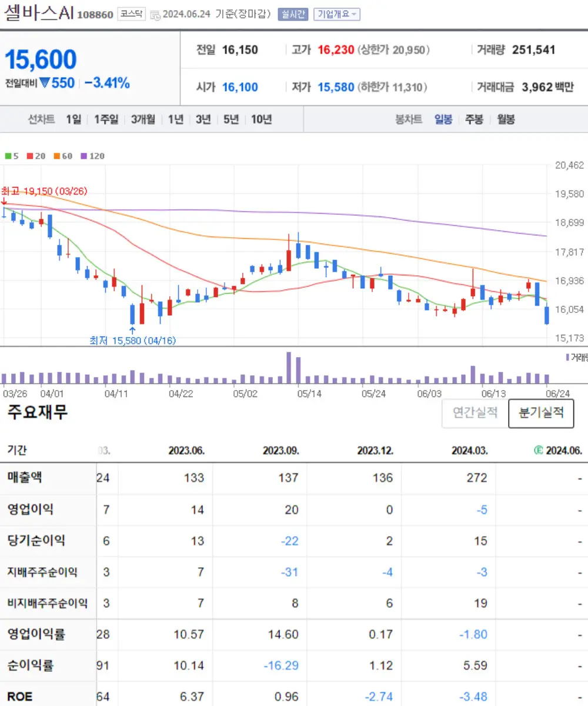Switch to 일봉 candlestick chart
Viewport: 588px width, 706px height.
pyautogui.click(x=443, y=119)
